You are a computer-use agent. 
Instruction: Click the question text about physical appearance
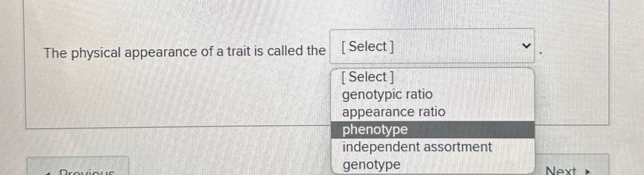coord(185,51)
